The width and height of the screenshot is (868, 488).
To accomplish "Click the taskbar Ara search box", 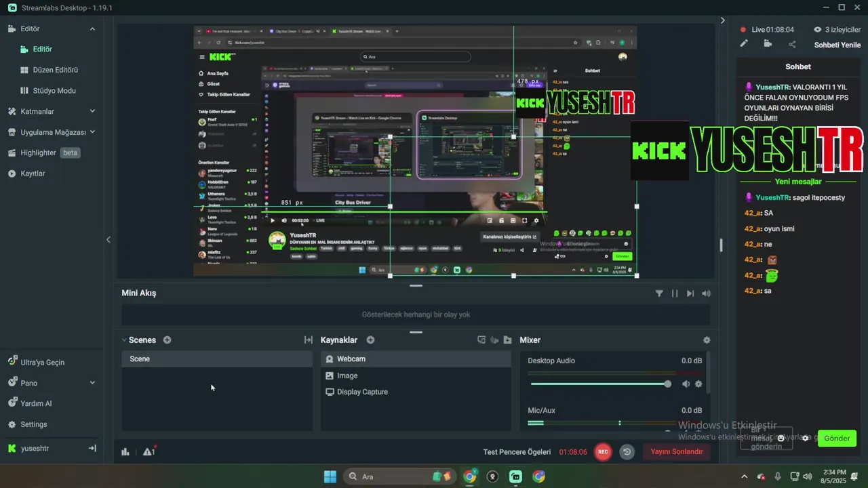I will point(398,476).
